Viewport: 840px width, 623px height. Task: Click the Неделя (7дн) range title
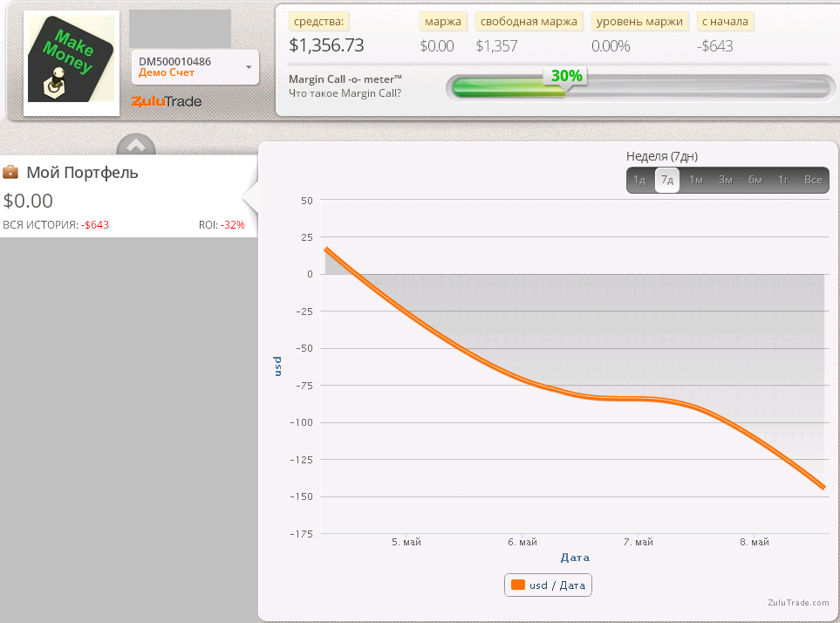pyautogui.click(x=661, y=156)
